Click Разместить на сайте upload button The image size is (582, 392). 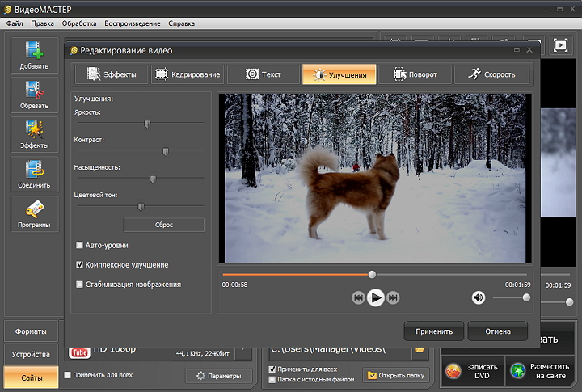click(x=541, y=371)
